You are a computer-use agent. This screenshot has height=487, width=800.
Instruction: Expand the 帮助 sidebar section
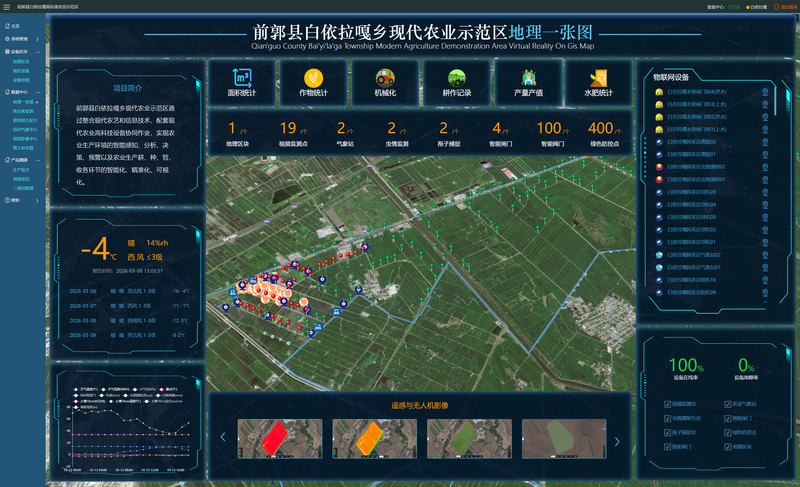click(37, 201)
